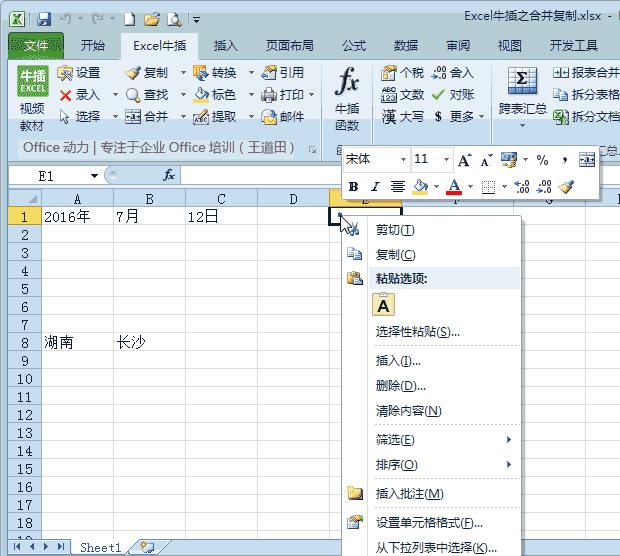Choose 设置单元格格式(F)... from context menu
Screen dimensions: 620x556
coord(432,523)
